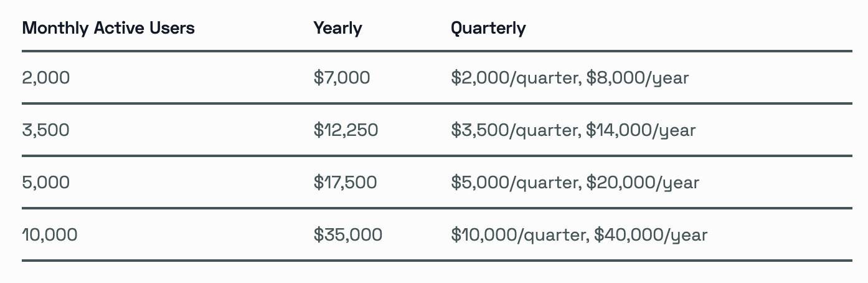Click the $10,000/quarter price text
868x283 pixels.
click(x=520, y=236)
